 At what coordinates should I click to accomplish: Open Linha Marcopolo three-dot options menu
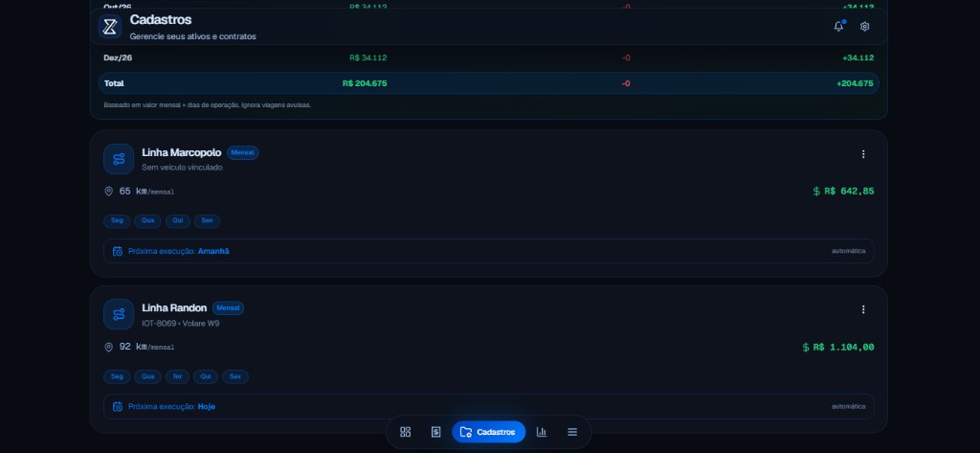[863, 154]
